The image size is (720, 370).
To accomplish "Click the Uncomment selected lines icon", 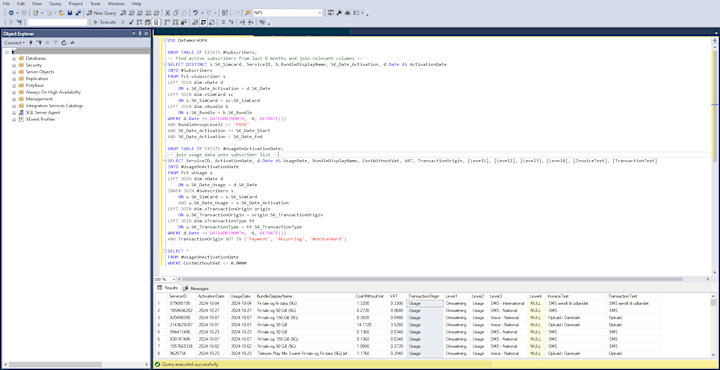I will point(231,22).
